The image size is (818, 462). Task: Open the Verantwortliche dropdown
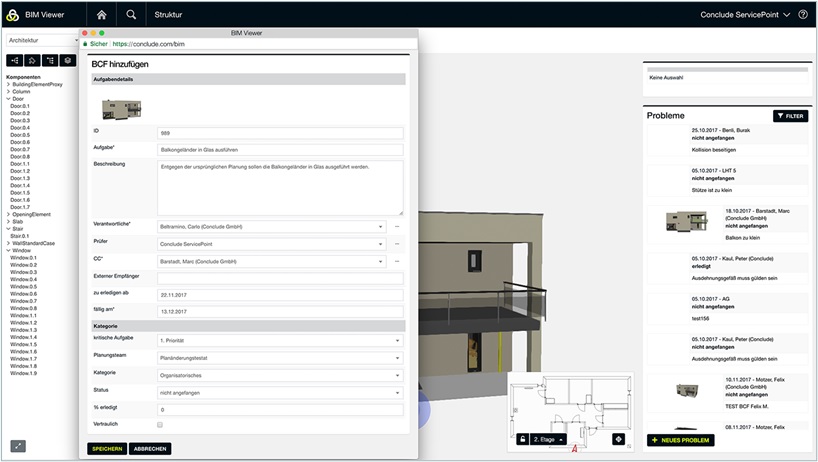coord(272,227)
